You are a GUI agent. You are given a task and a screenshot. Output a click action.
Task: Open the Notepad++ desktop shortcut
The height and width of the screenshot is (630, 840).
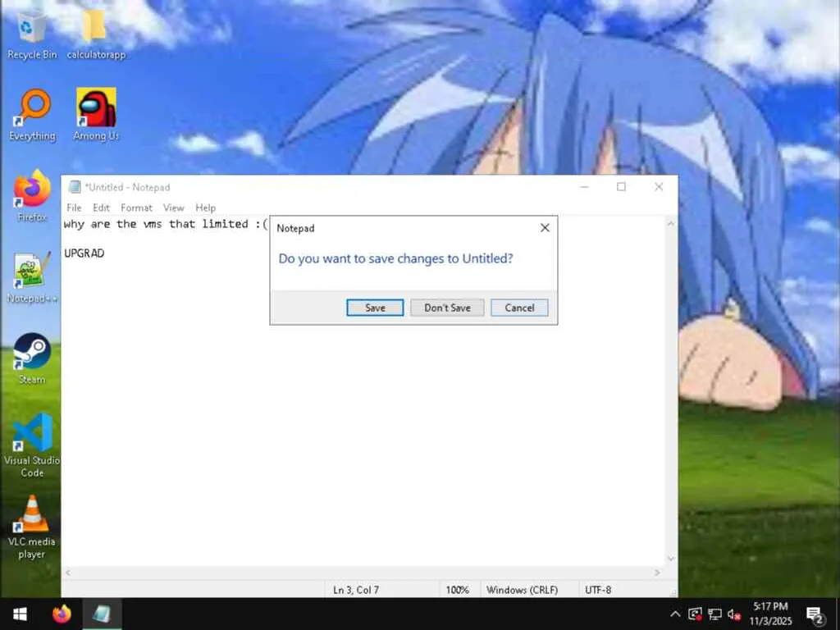(x=32, y=277)
